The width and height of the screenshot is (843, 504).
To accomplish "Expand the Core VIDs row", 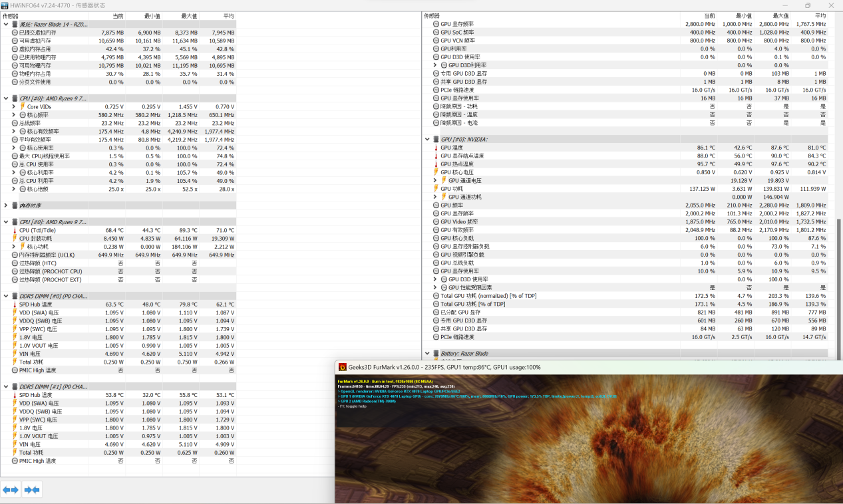I will [14, 106].
